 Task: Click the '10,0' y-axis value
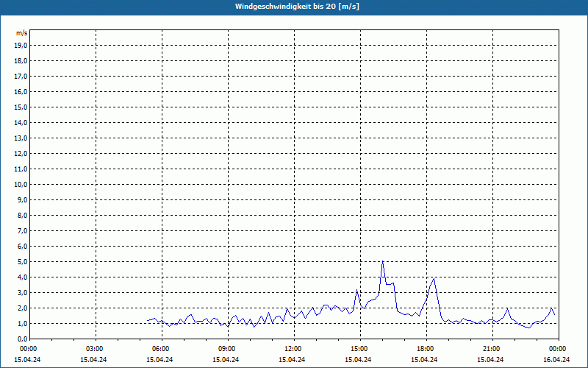21,185
